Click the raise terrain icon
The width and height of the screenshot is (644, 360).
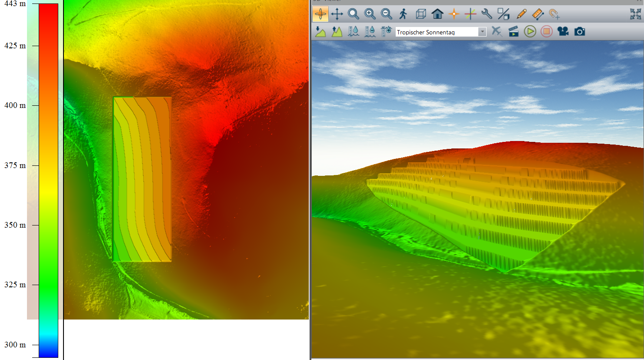click(x=337, y=31)
